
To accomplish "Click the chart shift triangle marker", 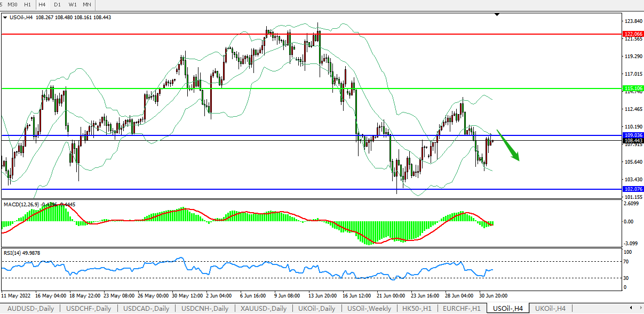I will click(x=497, y=15).
